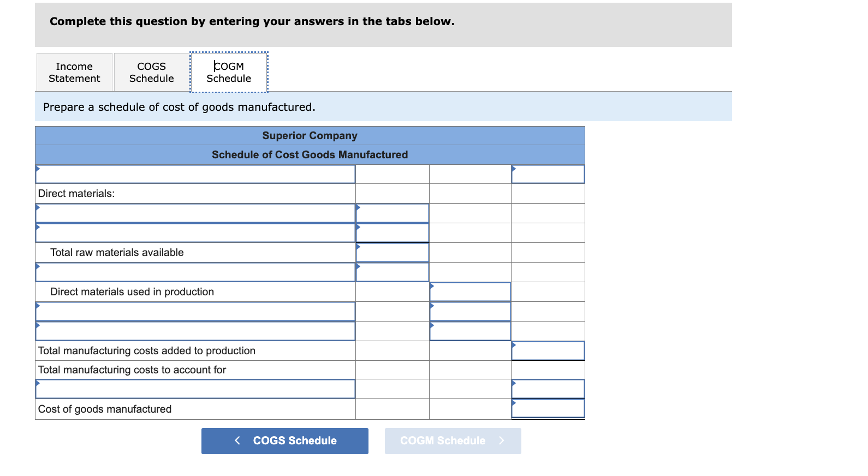This screenshot has height=476, width=868.
Task: Click the amount field for Direct materials used in production
Action: click(x=470, y=291)
